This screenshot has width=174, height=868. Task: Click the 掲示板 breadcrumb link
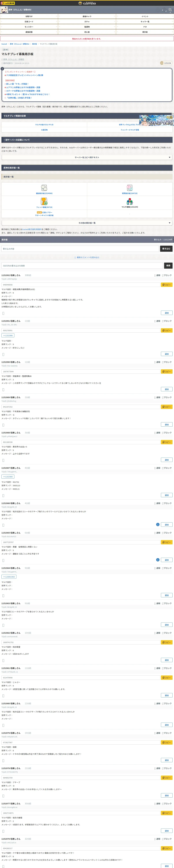tap(35, 44)
